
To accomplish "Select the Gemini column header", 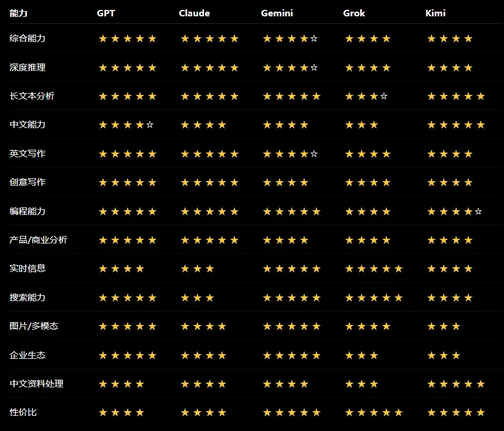I will coord(277,13).
